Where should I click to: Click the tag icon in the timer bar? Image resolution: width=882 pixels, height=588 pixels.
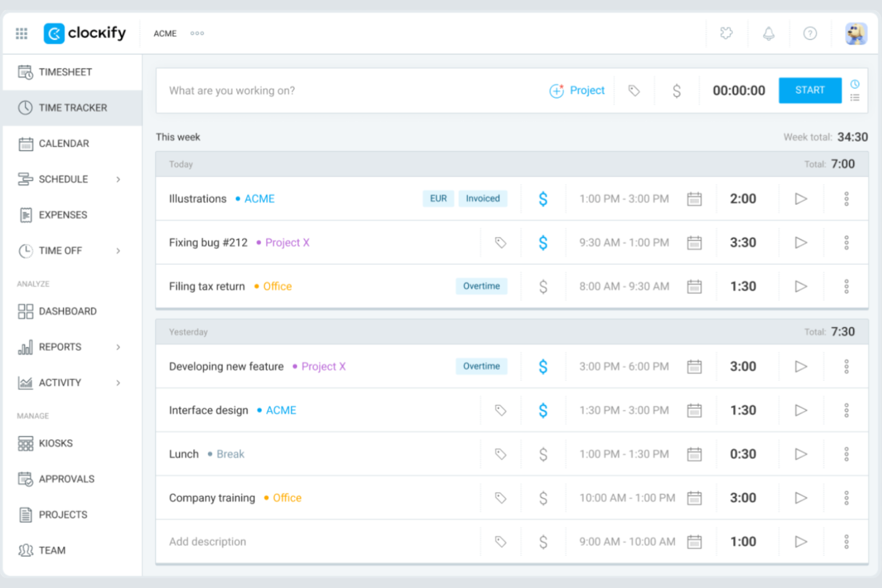[x=633, y=91]
